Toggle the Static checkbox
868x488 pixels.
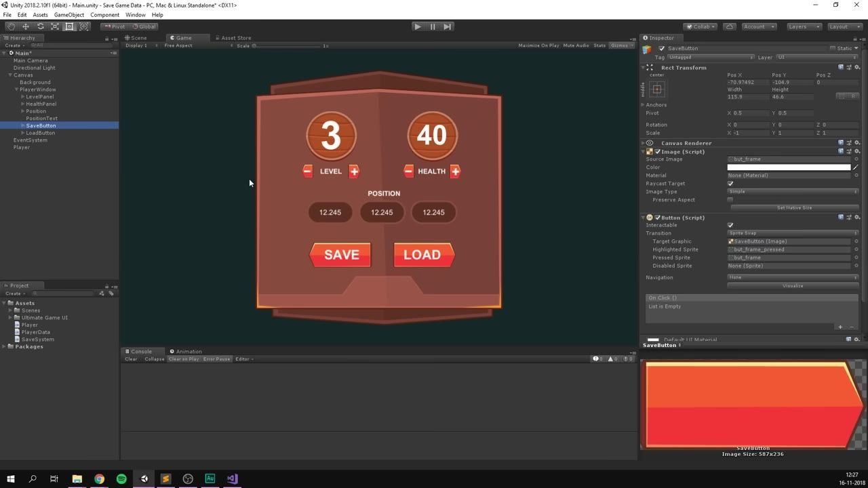point(833,48)
